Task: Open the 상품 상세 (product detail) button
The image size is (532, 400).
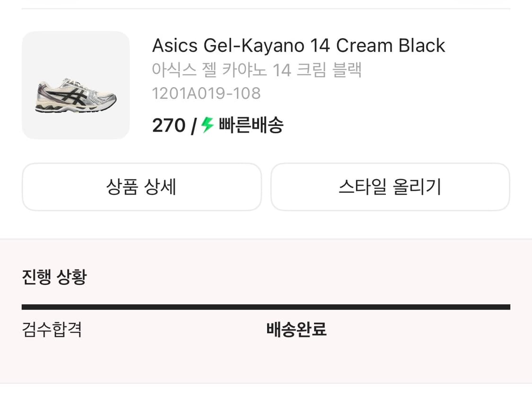Action: click(141, 187)
